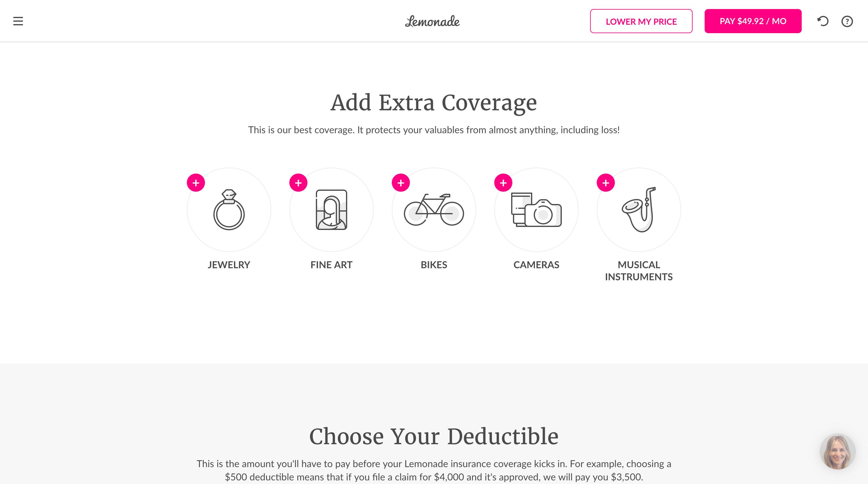This screenshot has width=868, height=484.
Task: Add Jewelry coverage with plus toggle
Action: point(196,183)
